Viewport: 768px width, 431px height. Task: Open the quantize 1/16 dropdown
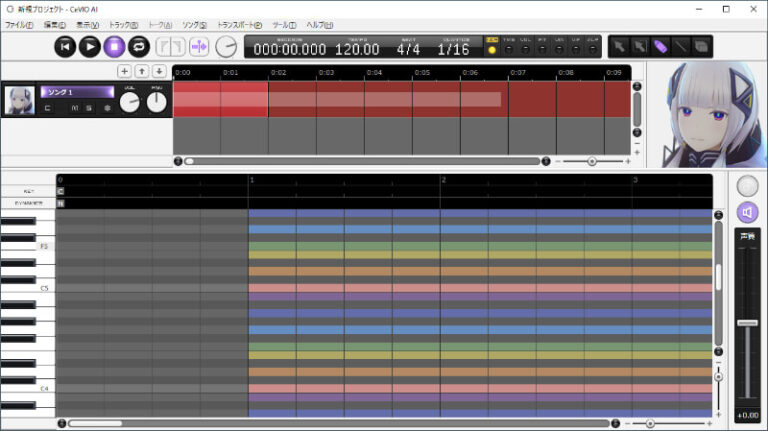tap(453, 49)
